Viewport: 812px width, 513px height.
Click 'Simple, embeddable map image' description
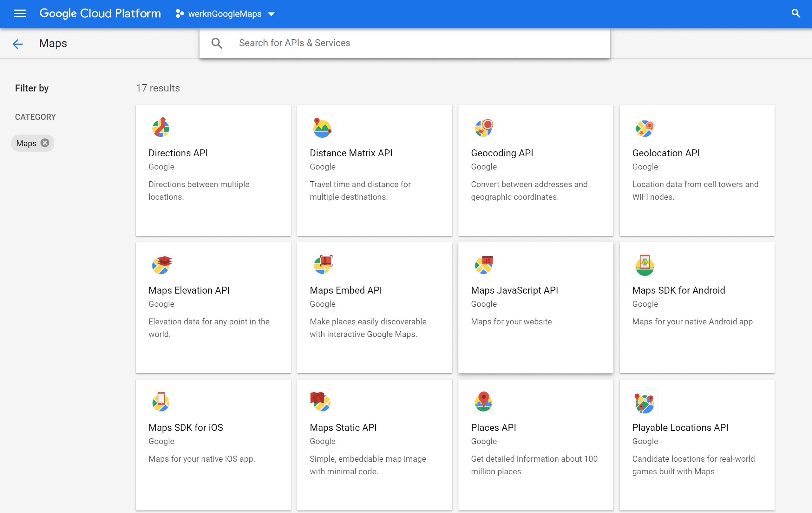368,465
